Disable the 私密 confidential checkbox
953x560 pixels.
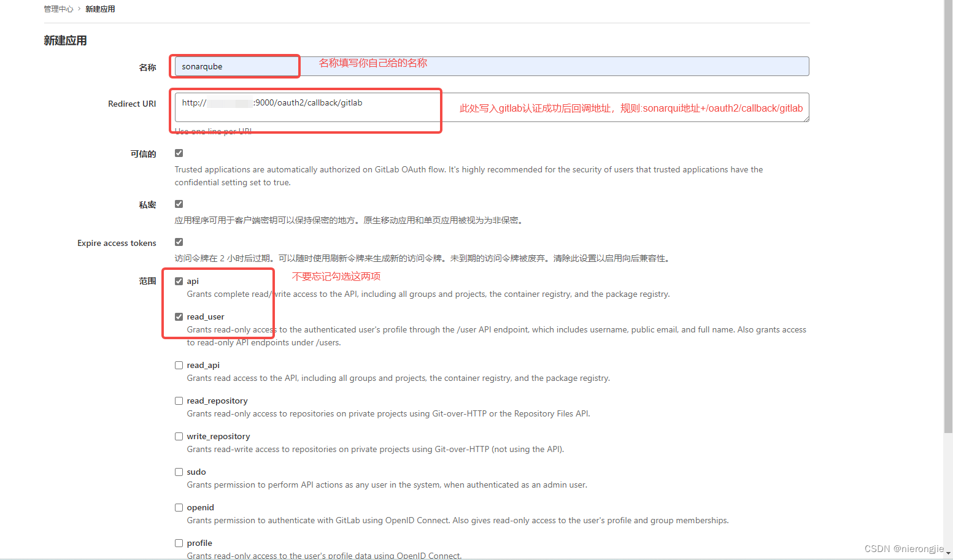click(179, 204)
